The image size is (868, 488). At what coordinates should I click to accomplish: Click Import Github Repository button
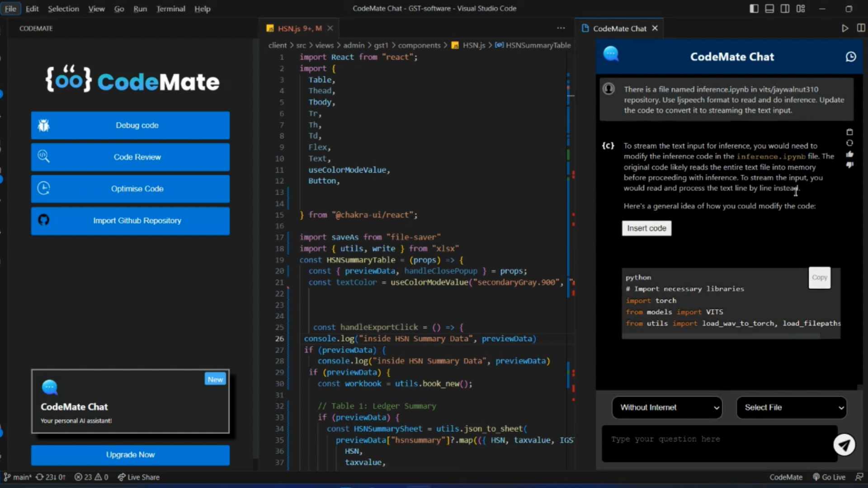coord(130,221)
